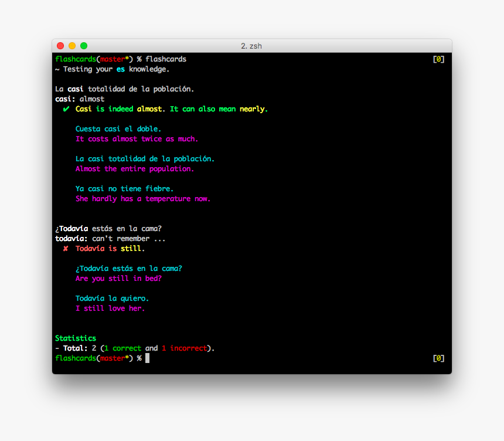504x441 pixels.
Task: Click the first prompt line 'flashcards(master*) % flashcards'
Action: [121, 59]
